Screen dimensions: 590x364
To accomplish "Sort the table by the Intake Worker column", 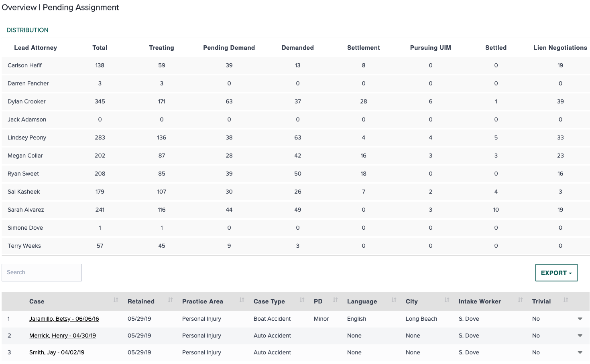I will tap(521, 300).
